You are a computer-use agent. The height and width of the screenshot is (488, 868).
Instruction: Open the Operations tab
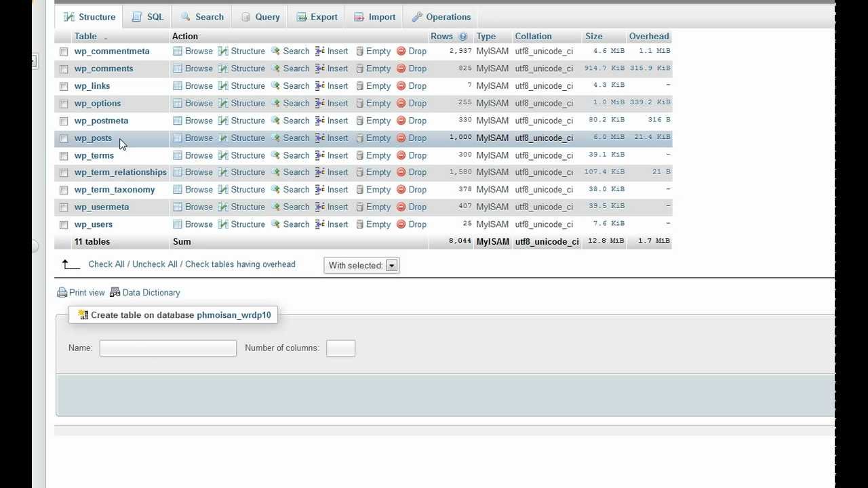coord(441,17)
